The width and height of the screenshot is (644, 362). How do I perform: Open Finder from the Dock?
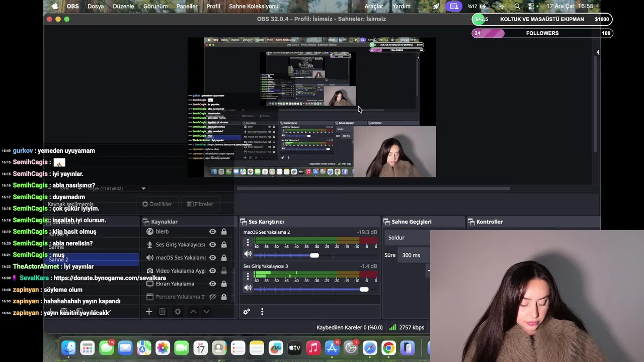[69, 348]
